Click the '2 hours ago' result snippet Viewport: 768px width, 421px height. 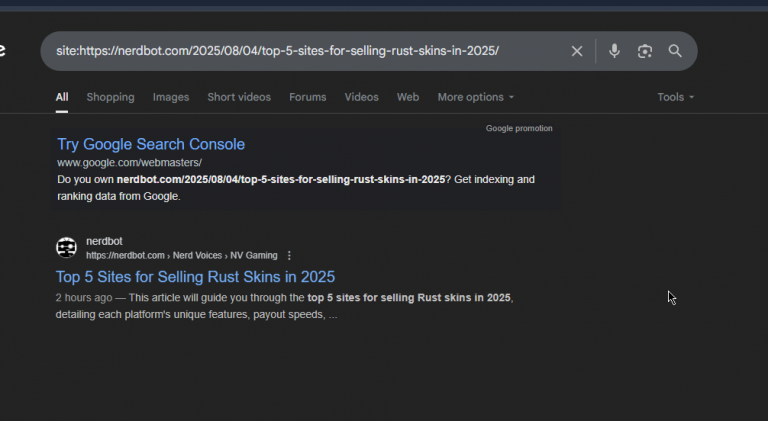[285, 306]
